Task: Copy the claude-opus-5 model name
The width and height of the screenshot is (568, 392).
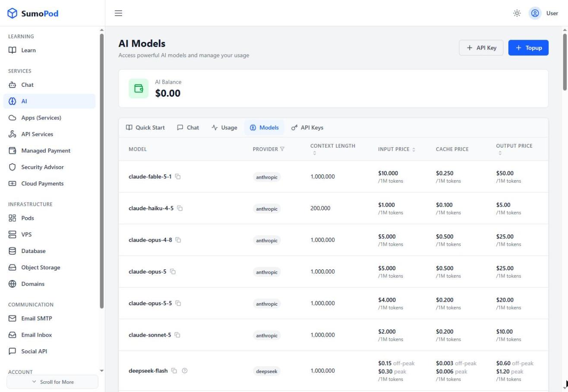Action: click(173, 272)
